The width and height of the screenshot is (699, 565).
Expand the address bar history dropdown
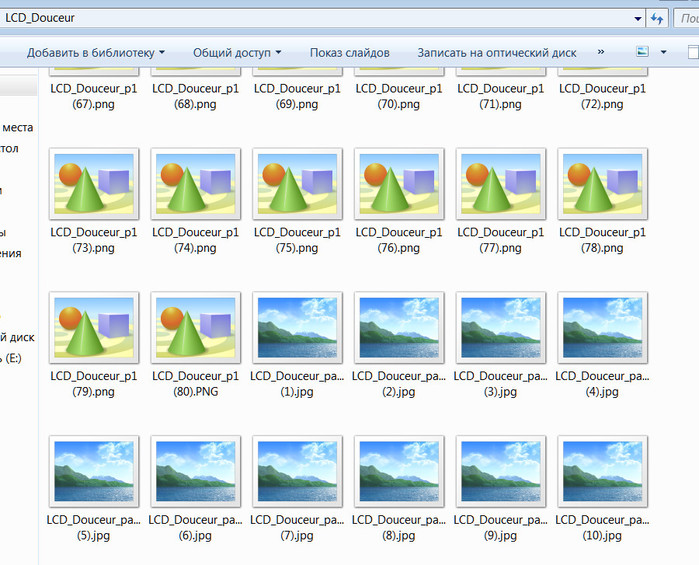click(638, 19)
